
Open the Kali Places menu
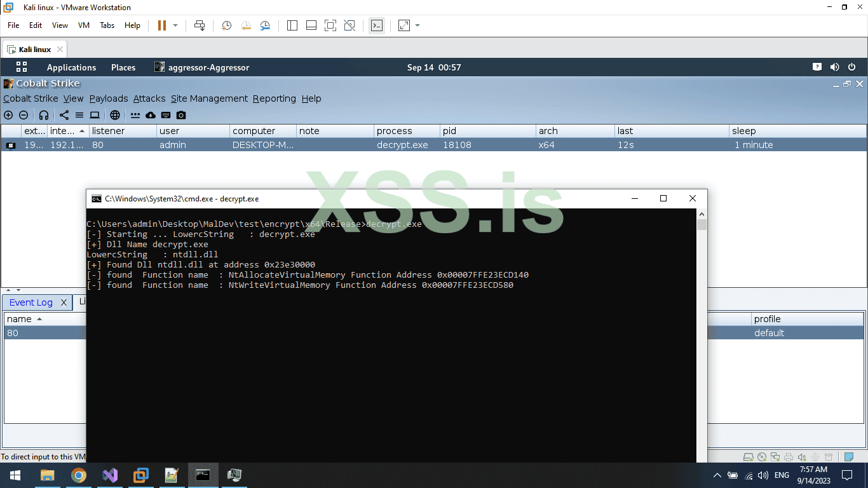coord(123,67)
